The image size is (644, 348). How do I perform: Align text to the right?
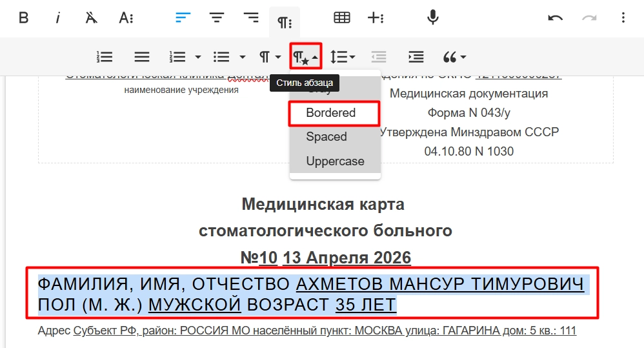click(250, 18)
